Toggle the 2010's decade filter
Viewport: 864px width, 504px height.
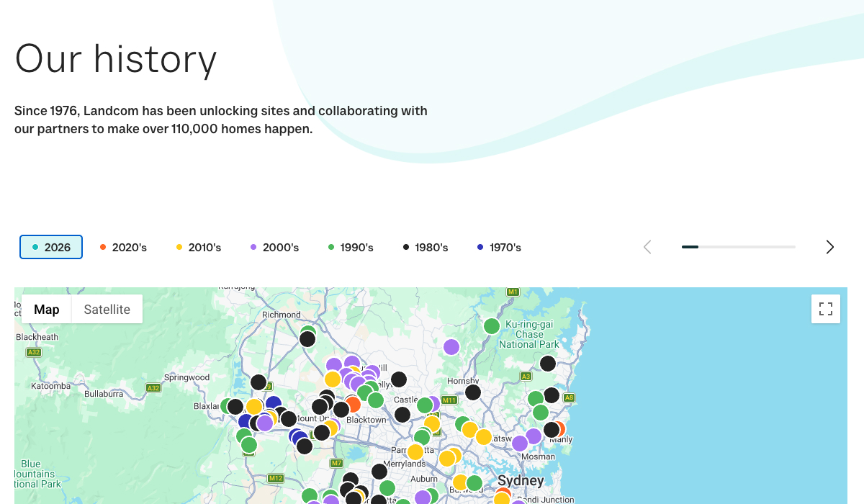pyautogui.click(x=199, y=247)
